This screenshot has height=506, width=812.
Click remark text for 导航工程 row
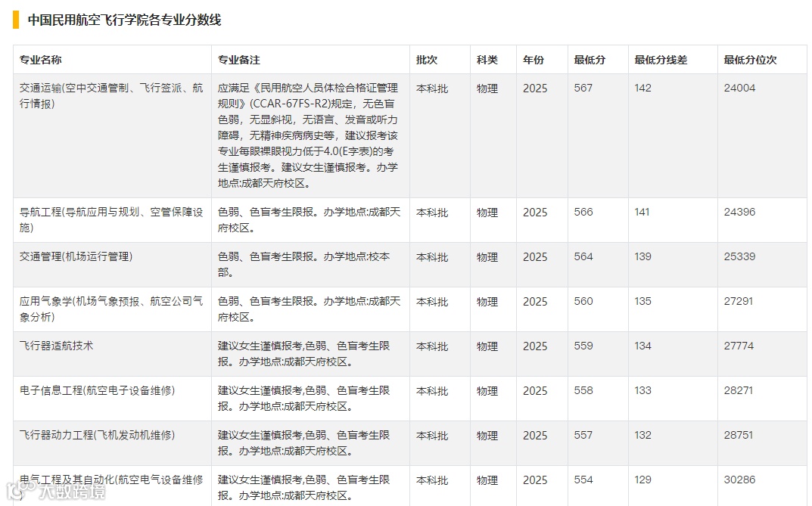[310, 220]
